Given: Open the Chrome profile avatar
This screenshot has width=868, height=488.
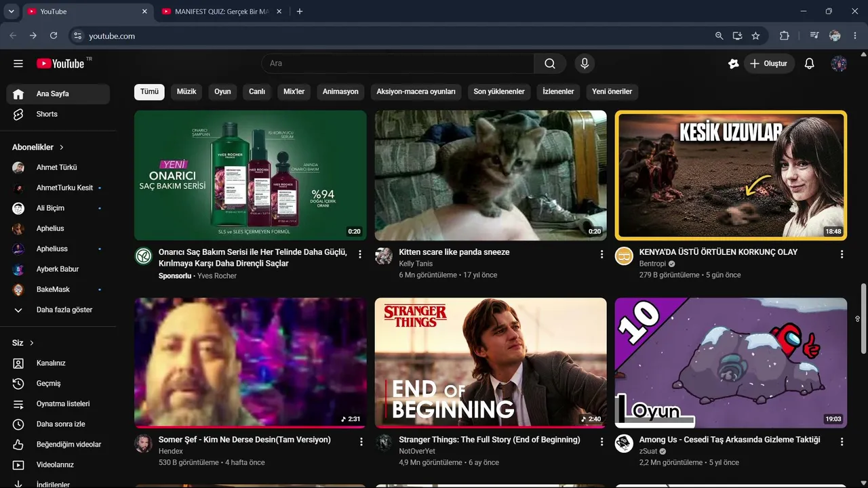Looking at the screenshot, I should tap(835, 36).
